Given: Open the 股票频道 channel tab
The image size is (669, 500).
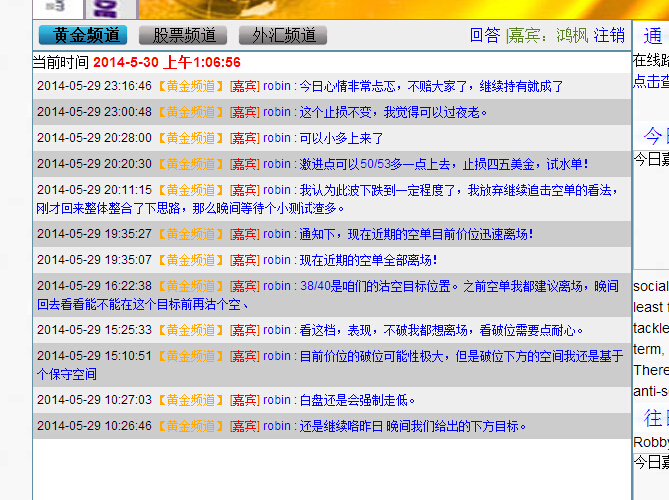Looking at the screenshot, I should (183, 35).
